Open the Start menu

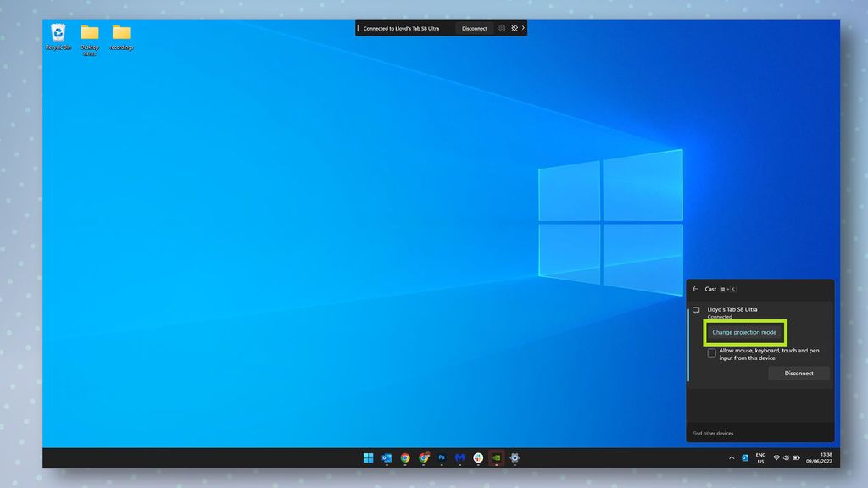(x=367, y=457)
